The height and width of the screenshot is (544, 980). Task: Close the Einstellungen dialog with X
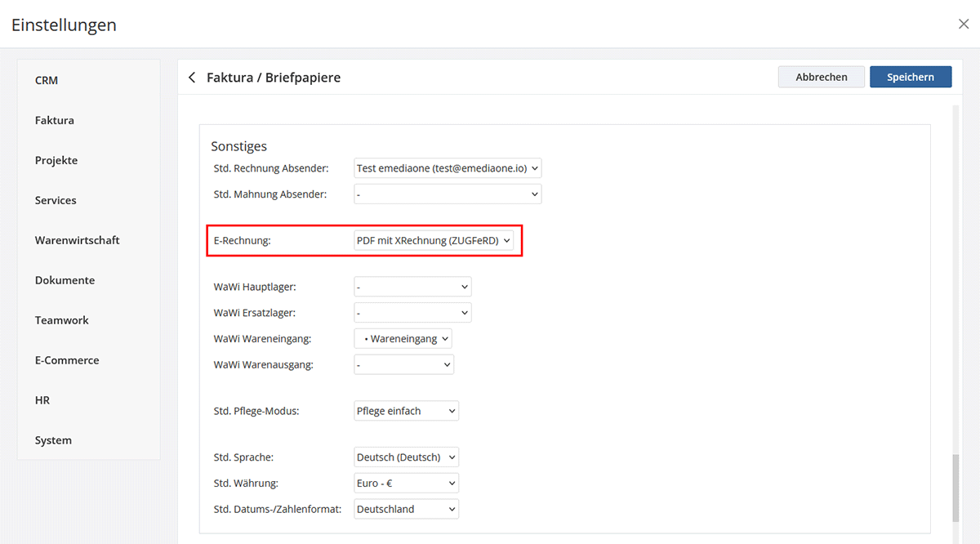pyautogui.click(x=964, y=25)
